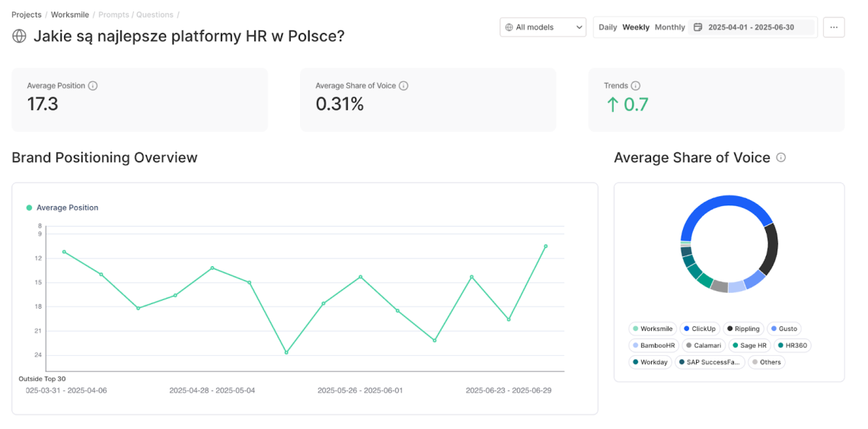Image resolution: width=868 pixels, height=429 pixels.
Task: Toggle the Average Position series legend
Action: [x=62, y=208]
